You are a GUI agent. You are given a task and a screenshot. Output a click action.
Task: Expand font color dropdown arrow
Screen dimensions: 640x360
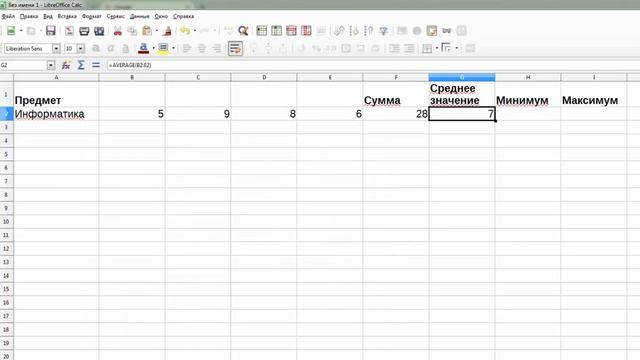[x=153, y=48]
